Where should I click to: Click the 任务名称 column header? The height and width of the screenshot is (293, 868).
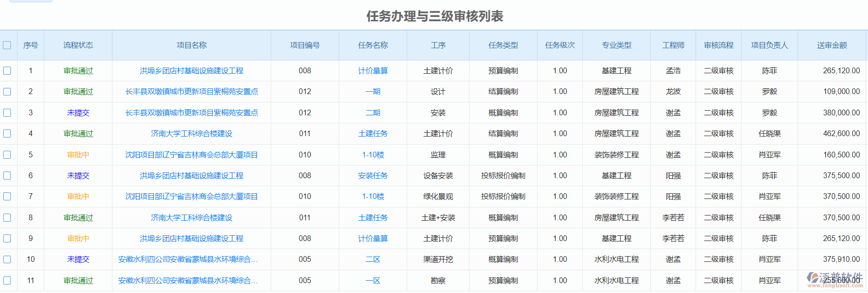[373, 45]
